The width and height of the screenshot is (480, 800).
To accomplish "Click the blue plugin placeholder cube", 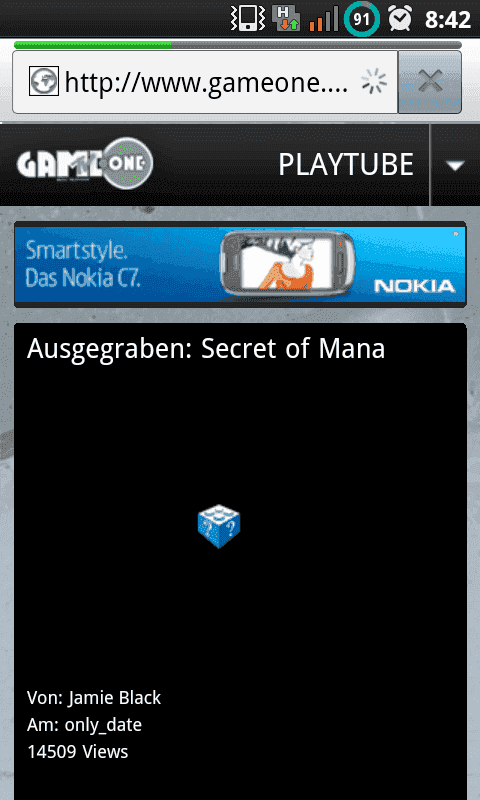I will point(219,527).
